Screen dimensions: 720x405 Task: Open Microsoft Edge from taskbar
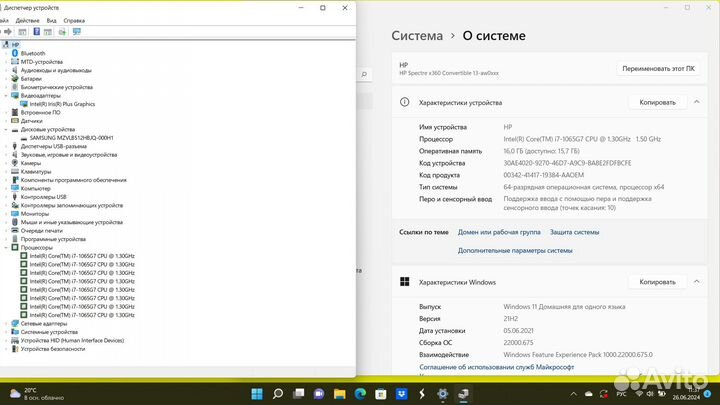(x=360, y=394)
